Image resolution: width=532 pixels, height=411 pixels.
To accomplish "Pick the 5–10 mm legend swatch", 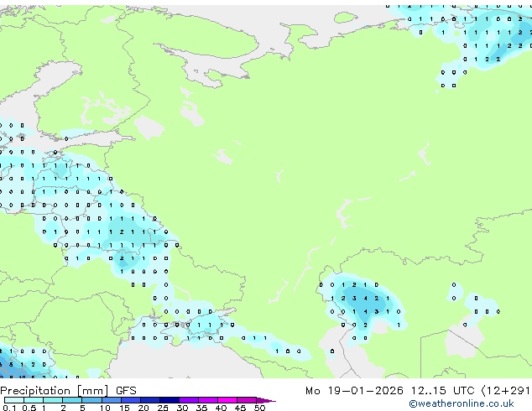I will click(x=92, y=400).
